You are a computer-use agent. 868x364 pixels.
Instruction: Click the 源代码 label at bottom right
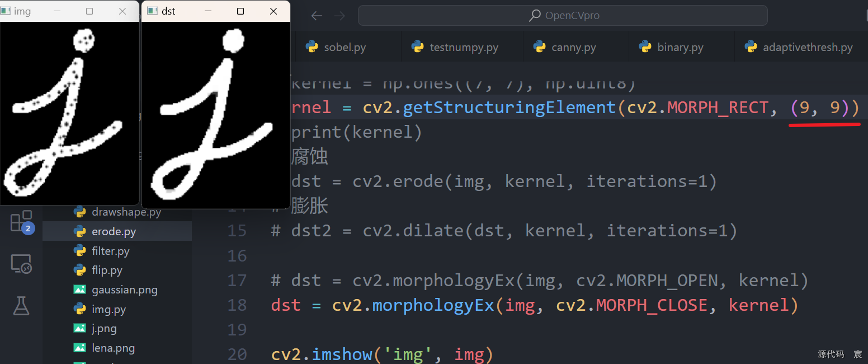(831, 354)
